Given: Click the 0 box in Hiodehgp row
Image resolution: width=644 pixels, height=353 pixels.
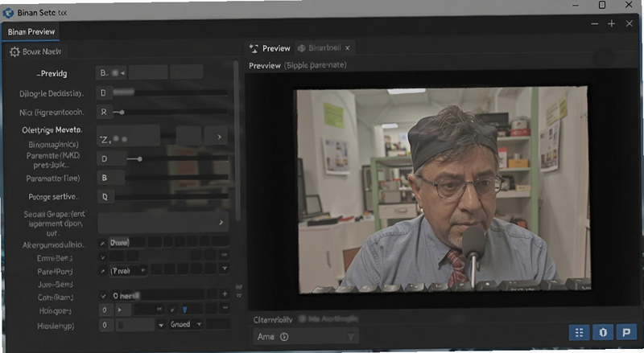Looking at the screenshot, I should pos(105,325).
